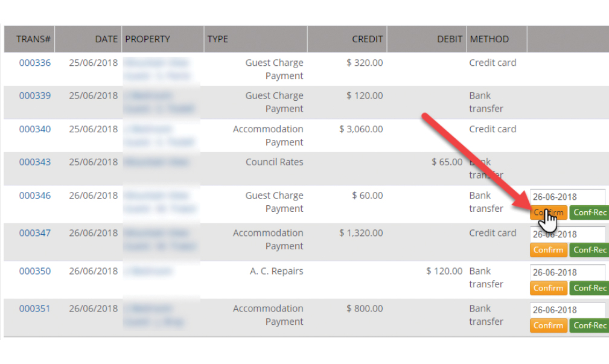Open transaction 000343 link
The height and width of the screenshot is (364, 609).
coord(35,162)
